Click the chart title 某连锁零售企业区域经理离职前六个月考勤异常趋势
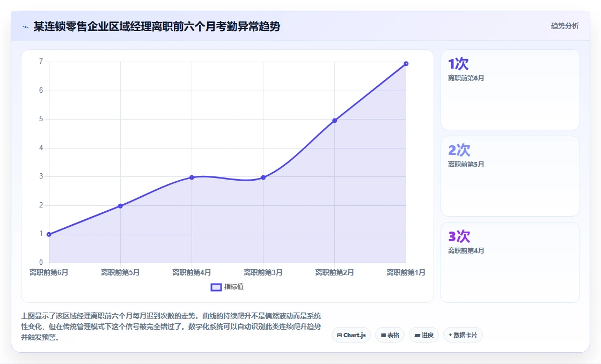This screenshot has height=364, width=601. pyautogui.click(x=157, y=26)
